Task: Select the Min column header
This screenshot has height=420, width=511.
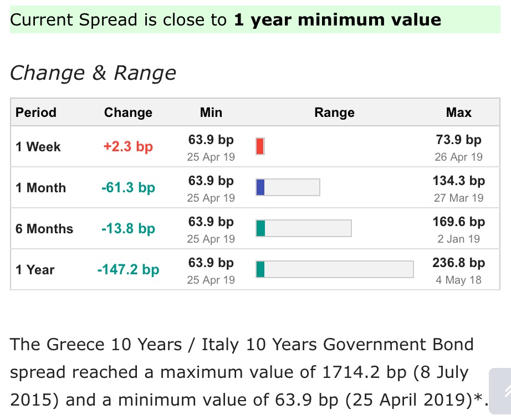Action: point(211,112)
